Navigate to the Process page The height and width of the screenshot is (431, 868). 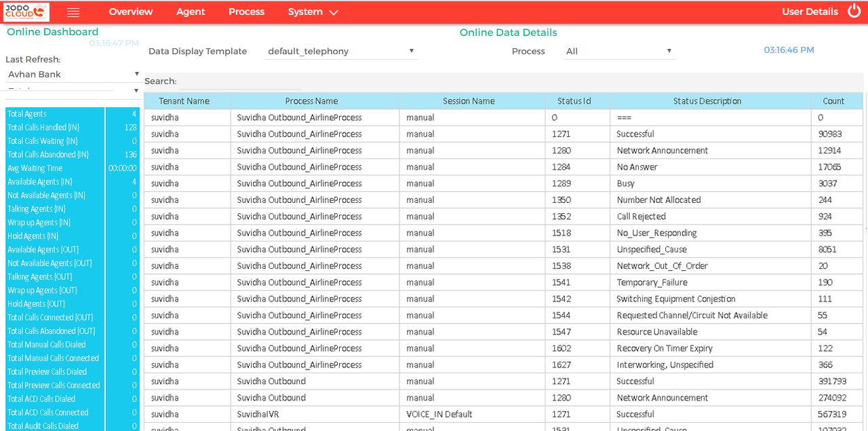[x=246, y=12]
